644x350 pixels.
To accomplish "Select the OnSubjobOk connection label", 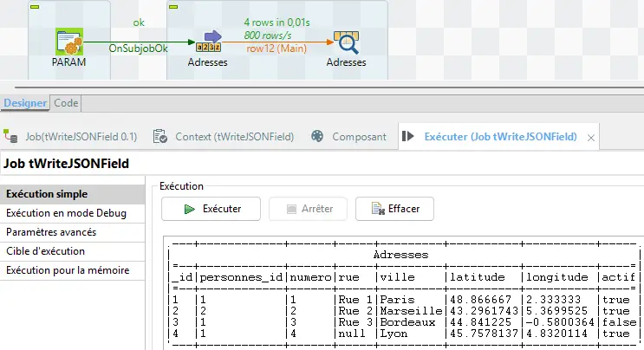I will [x=136, y=49].
